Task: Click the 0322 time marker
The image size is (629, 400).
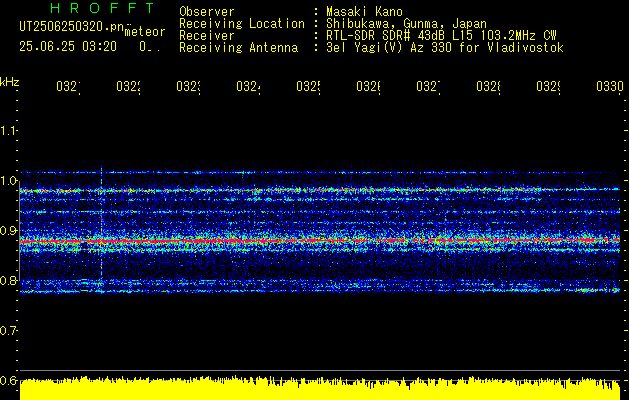Action: [x=128, y=87]
